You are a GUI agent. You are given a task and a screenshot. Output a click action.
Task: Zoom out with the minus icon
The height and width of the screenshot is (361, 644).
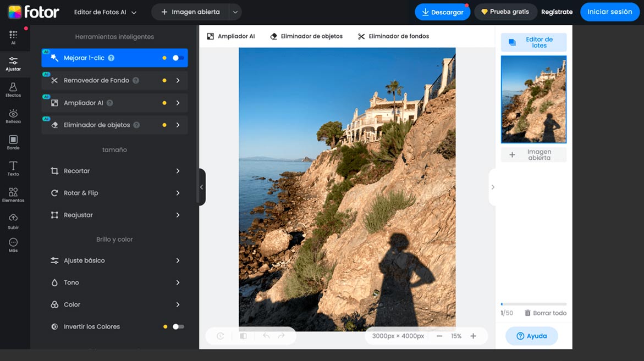point(439,336)
